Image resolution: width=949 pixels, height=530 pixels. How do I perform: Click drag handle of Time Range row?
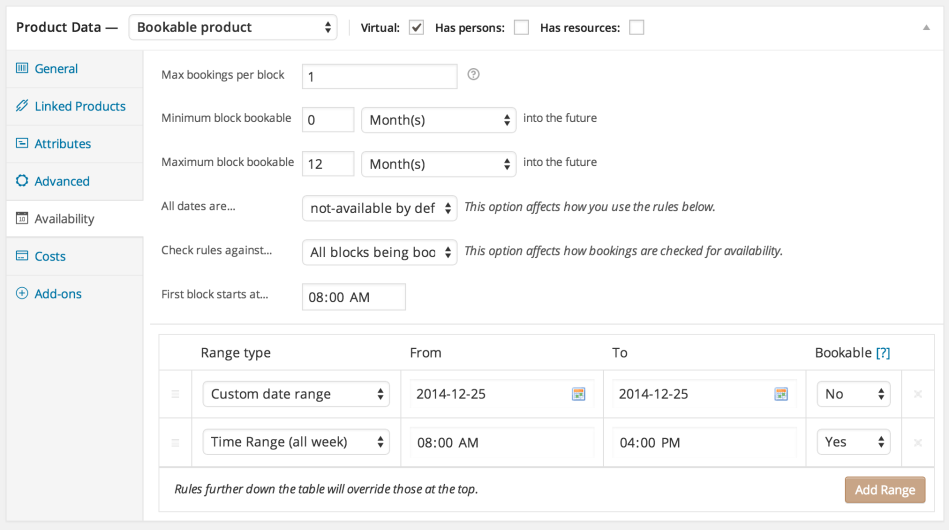[175, 442]
